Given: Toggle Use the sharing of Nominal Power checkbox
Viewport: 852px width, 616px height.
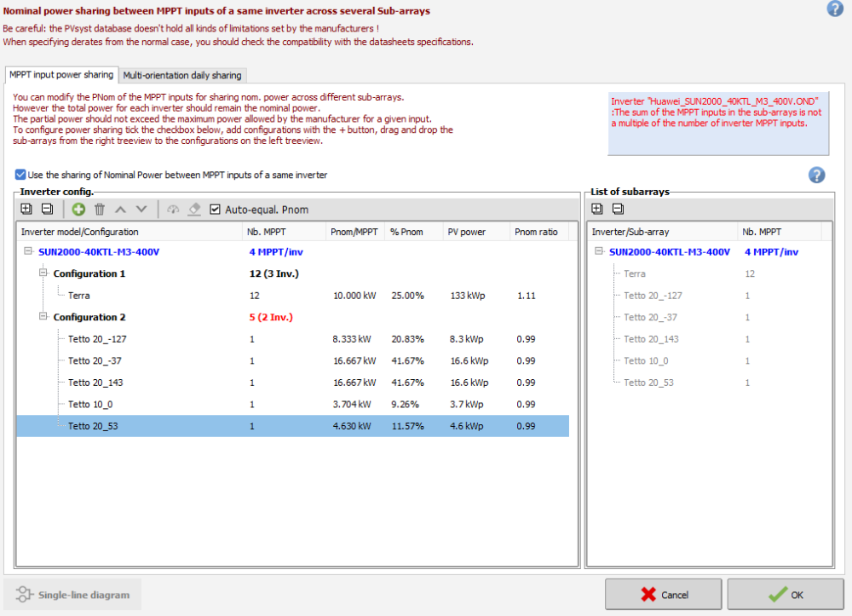Looking at the screenshot, I should click(x=20, y=175).
